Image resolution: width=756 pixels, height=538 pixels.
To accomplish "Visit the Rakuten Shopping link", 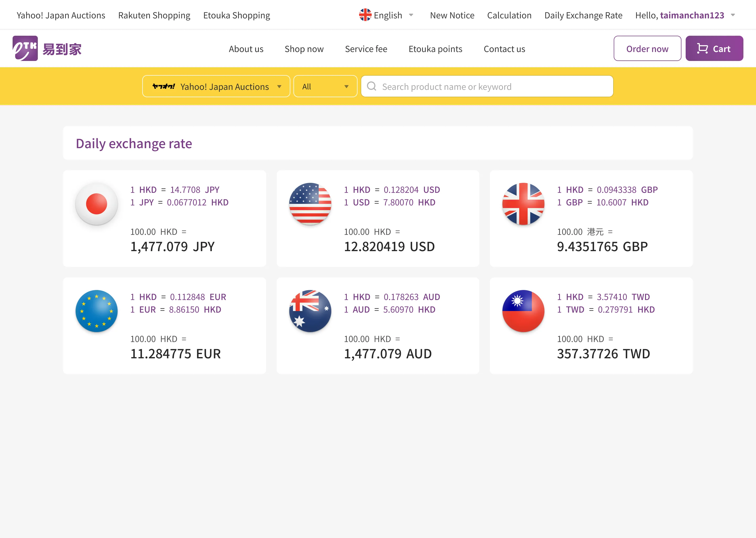I will (154, 15).
